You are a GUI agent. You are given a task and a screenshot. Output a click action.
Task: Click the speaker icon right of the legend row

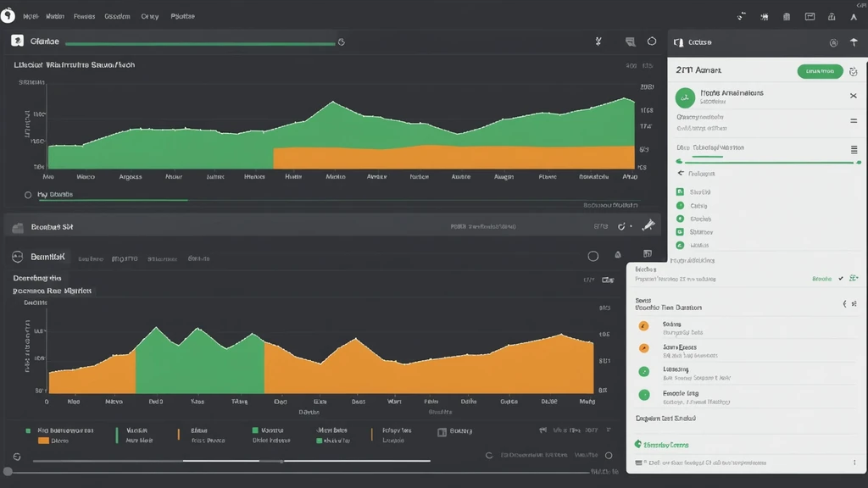tap(543, 430)
